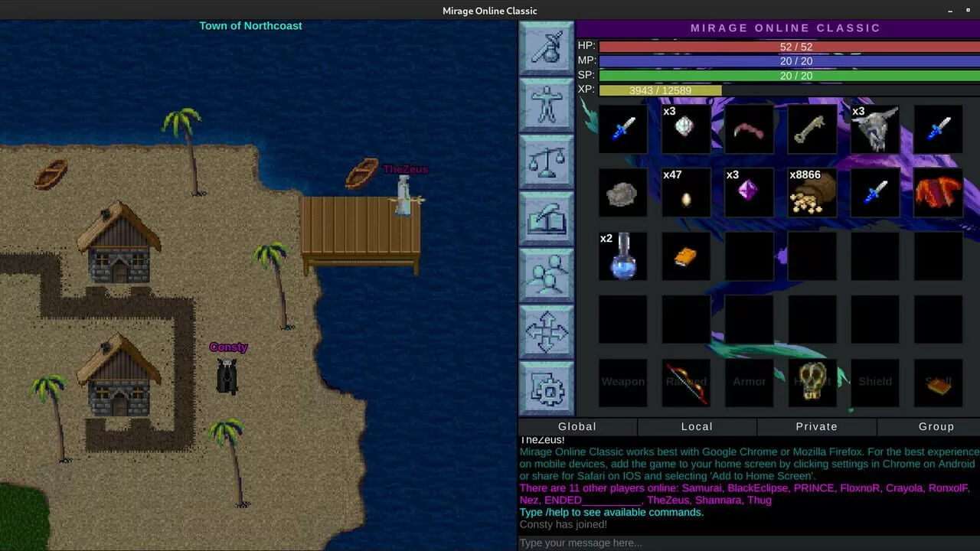Screen dimensions: 980x551
Task: Select the x3 horned skull item
Action: tap(875, 129)
